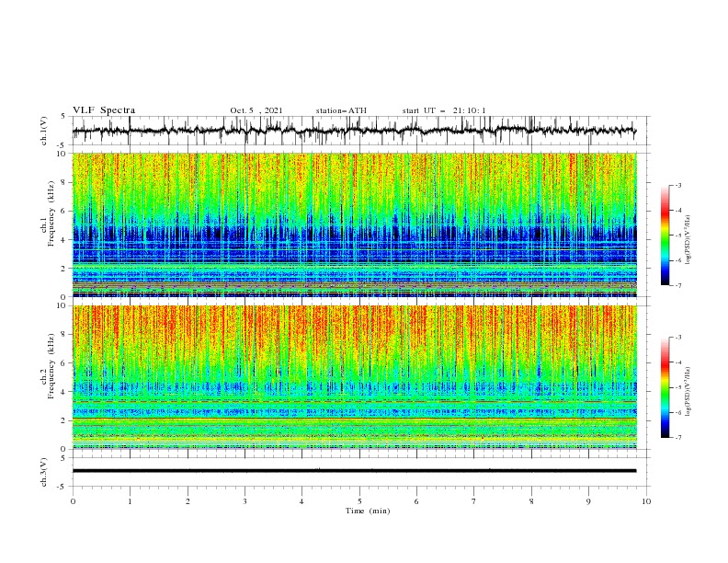Click the 'ch.3(V)' axis label
This screenshot has width=728, height=563.
[44, 472]
